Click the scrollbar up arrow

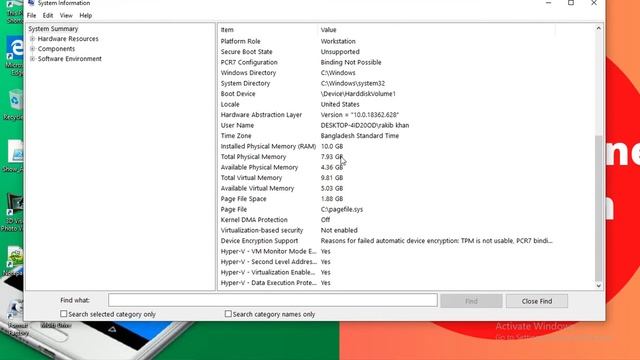click(598, 28)
